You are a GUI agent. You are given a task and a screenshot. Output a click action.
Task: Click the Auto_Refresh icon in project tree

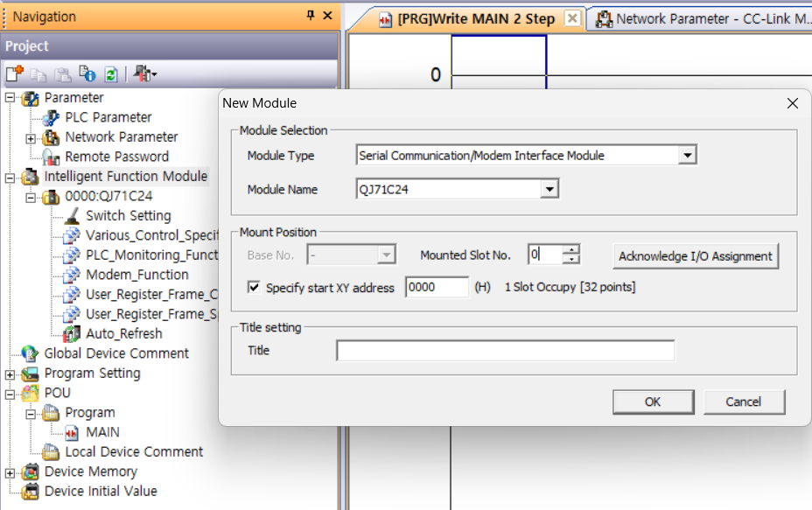[x=72, y=333]
